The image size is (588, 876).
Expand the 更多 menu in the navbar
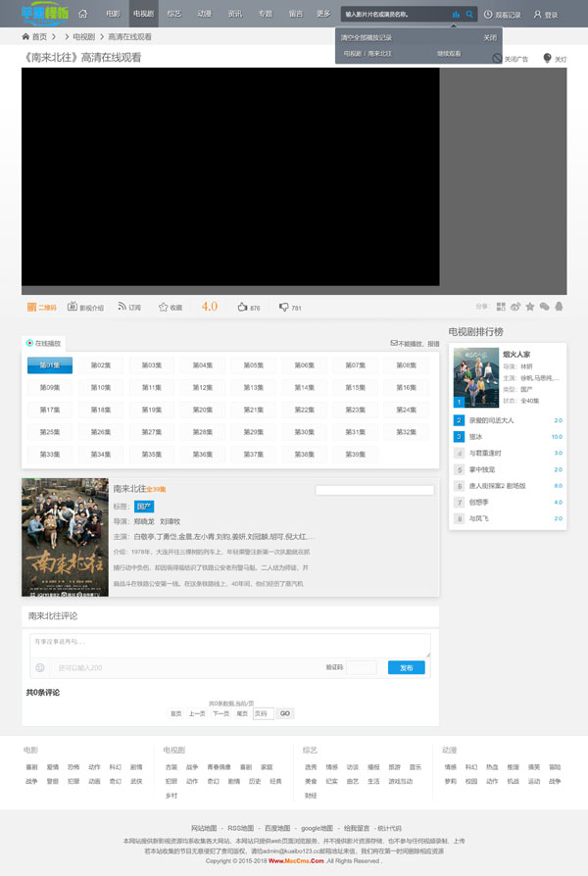[323, 15]
